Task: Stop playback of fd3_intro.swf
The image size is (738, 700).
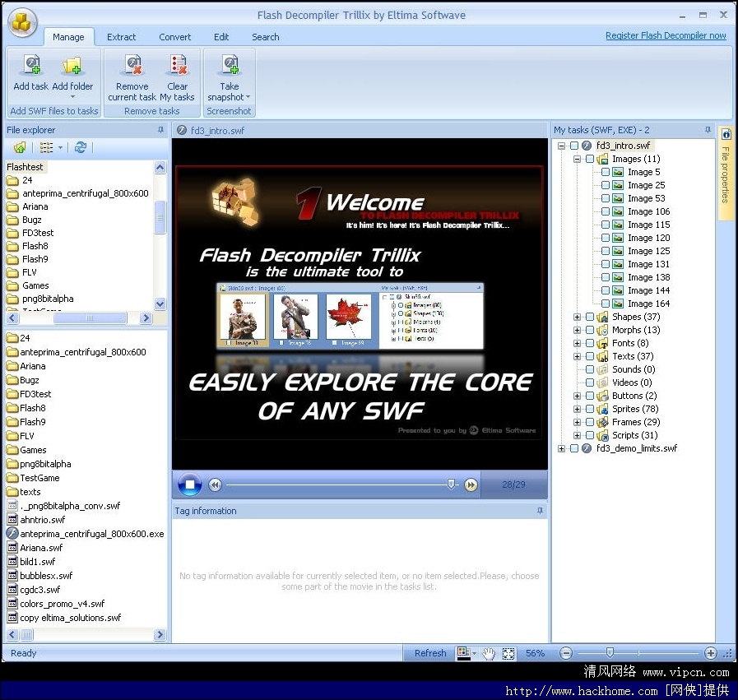Action: point(190,484)
